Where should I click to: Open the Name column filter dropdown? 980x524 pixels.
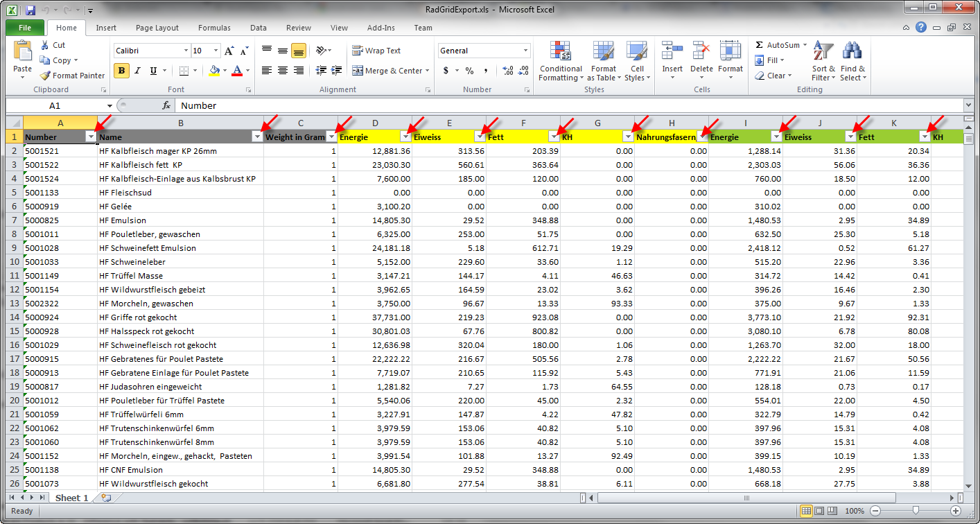(257, 137)
